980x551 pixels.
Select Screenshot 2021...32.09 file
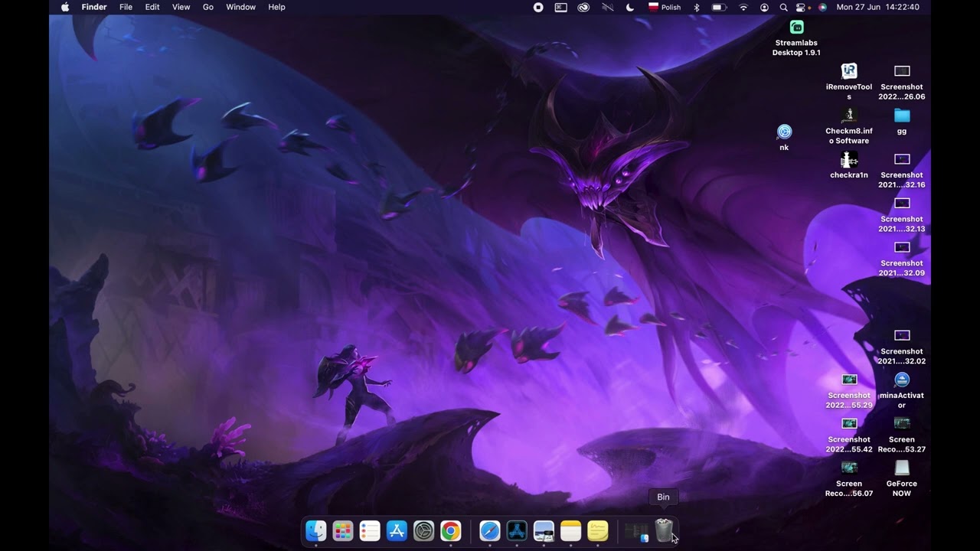[902, 247]
